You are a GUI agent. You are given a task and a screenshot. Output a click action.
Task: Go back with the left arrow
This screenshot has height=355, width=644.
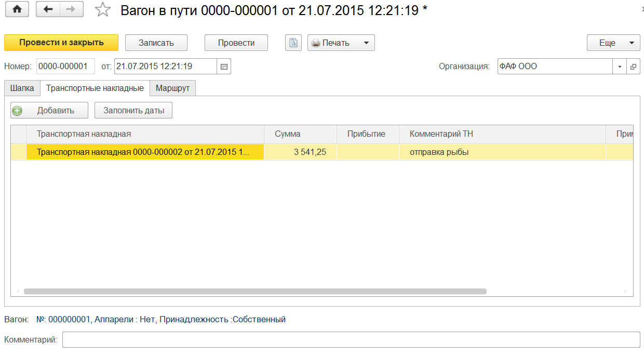point(48,9)
